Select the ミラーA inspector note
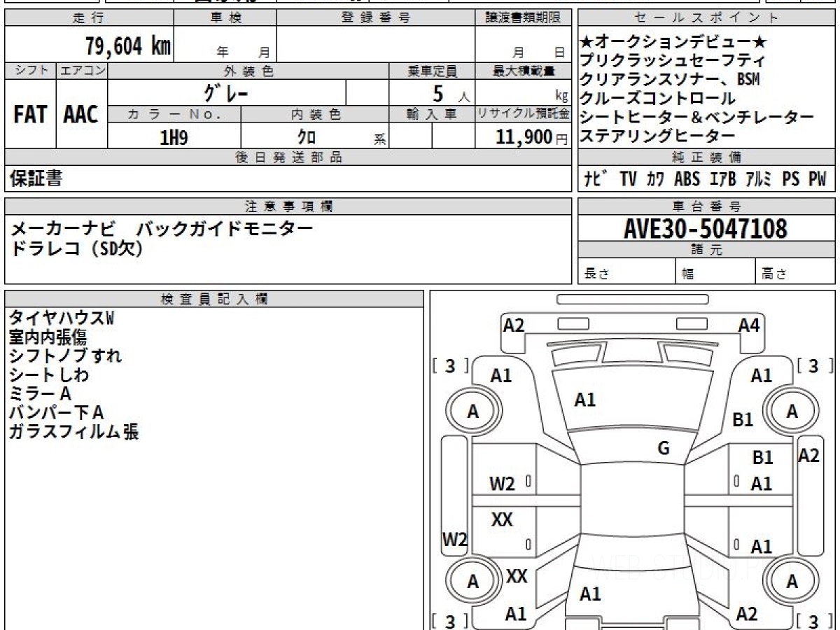Image resolution: width=840 pixels, height=630 pixels. 40,393
